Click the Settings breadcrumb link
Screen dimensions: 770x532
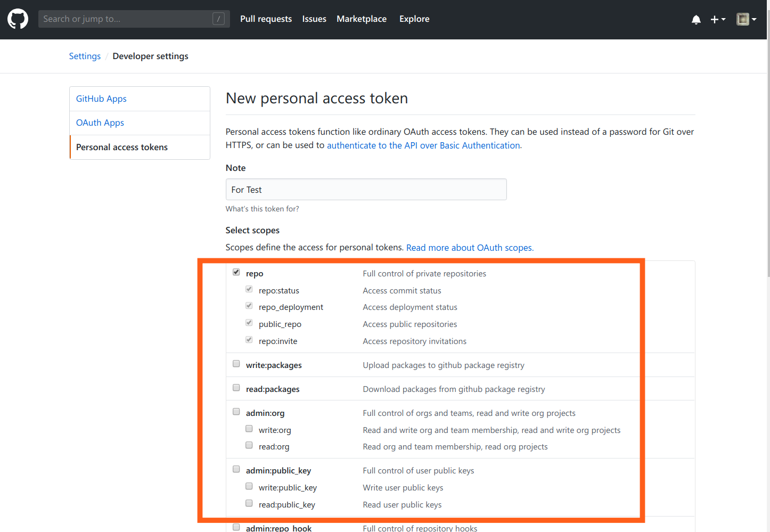[x=85, y=56]
